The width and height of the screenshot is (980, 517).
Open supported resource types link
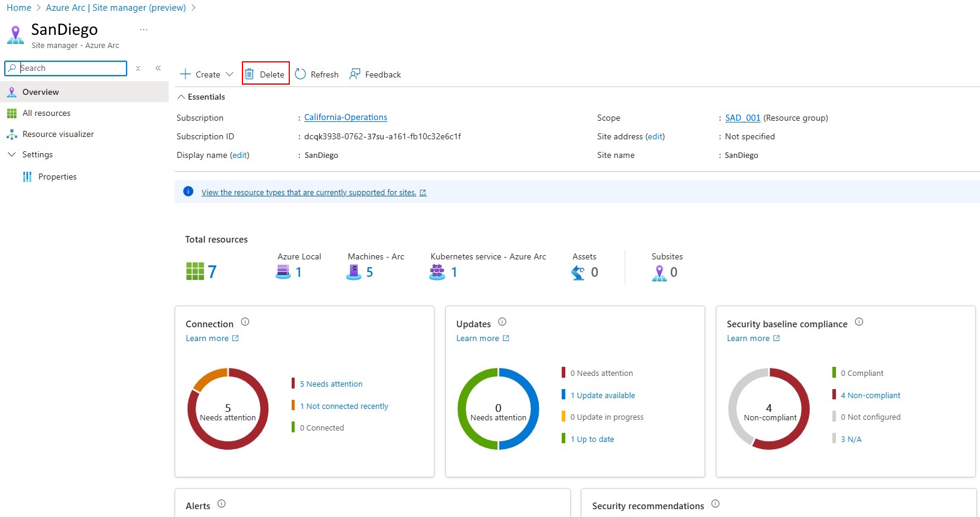coord(308,192)
